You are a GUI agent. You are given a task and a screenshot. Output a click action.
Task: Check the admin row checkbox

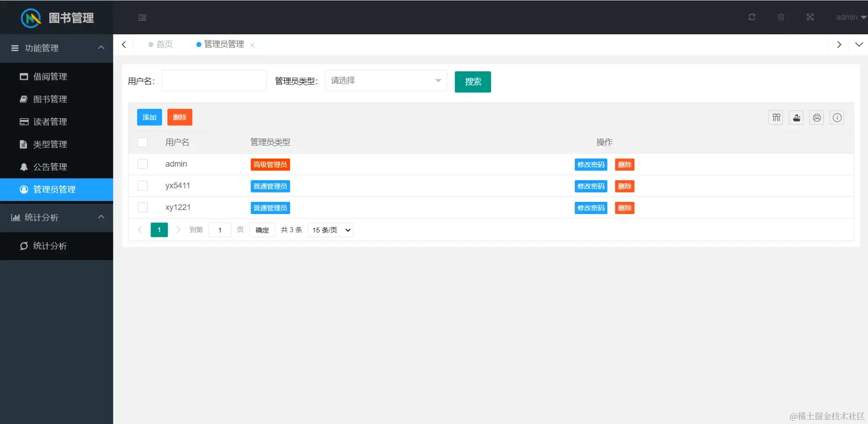(142, 164)
